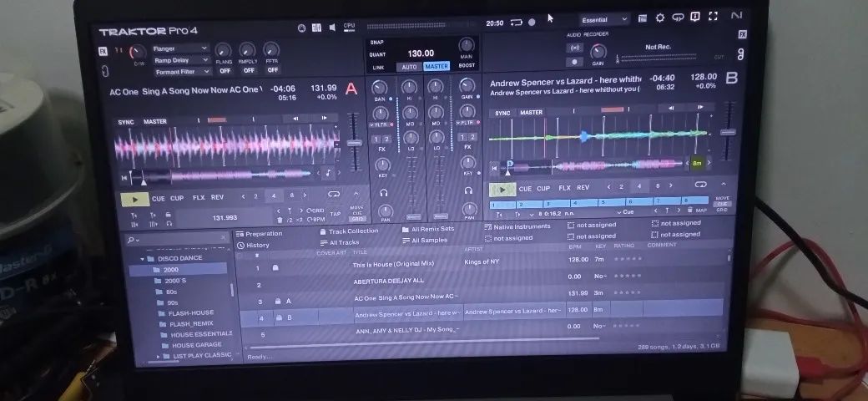
Task: Toggle Deck A headphone cue icon
Action: pyautogui.click(x=384, y=193)
